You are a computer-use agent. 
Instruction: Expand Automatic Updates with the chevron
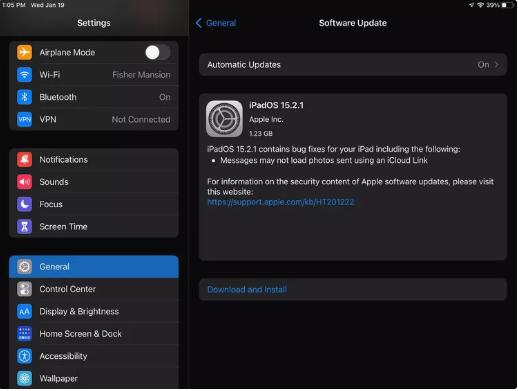497,65
